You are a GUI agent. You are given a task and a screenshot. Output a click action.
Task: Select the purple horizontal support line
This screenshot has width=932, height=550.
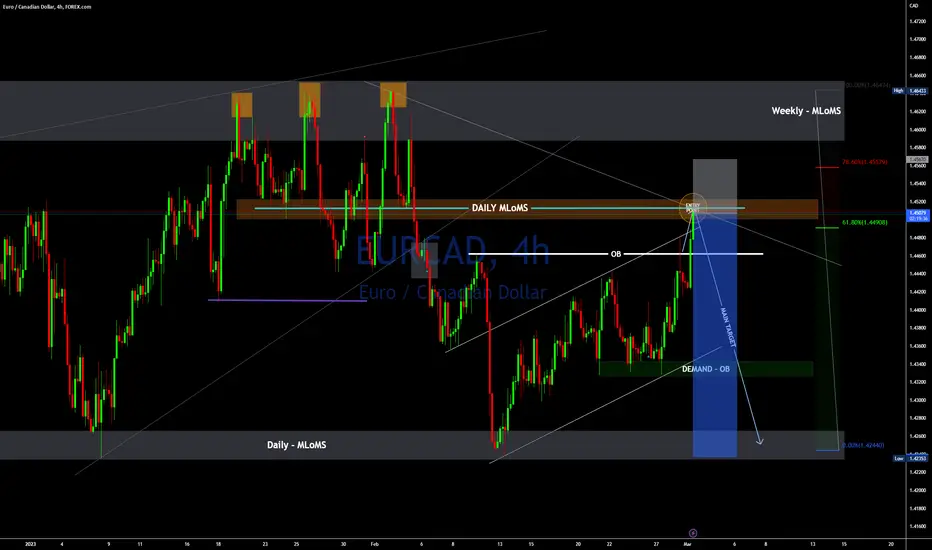[x=288, y=300]
